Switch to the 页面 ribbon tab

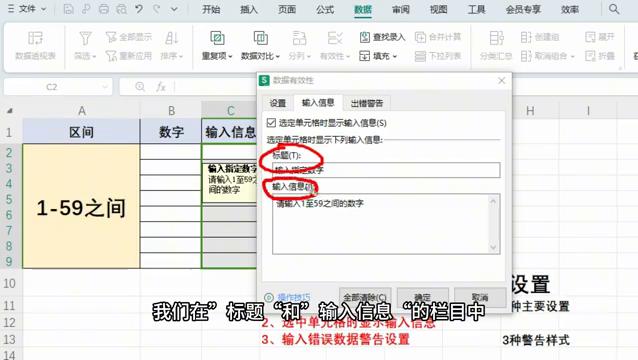point(287,9)
